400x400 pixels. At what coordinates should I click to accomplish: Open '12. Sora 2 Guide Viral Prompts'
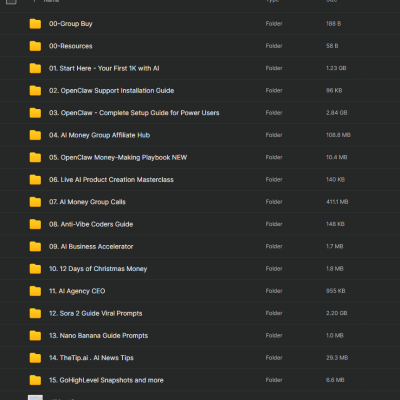96,313
